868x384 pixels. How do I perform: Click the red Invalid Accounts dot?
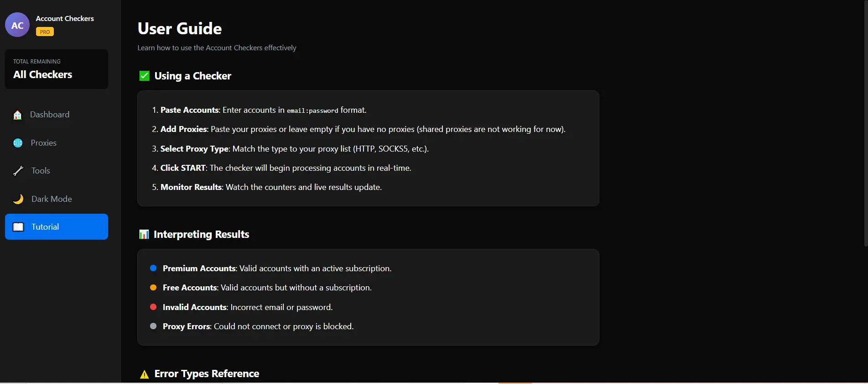(153, 307)
